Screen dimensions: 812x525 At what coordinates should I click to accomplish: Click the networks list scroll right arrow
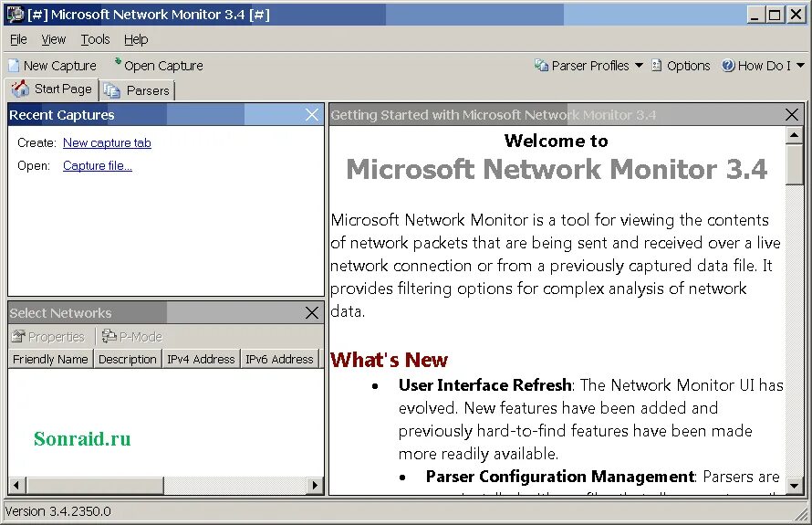315,485
